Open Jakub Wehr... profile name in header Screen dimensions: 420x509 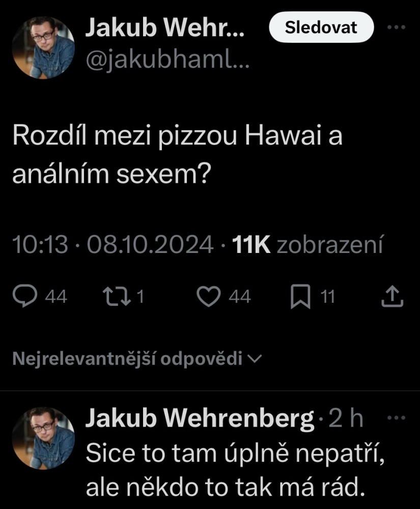point(164,30)
